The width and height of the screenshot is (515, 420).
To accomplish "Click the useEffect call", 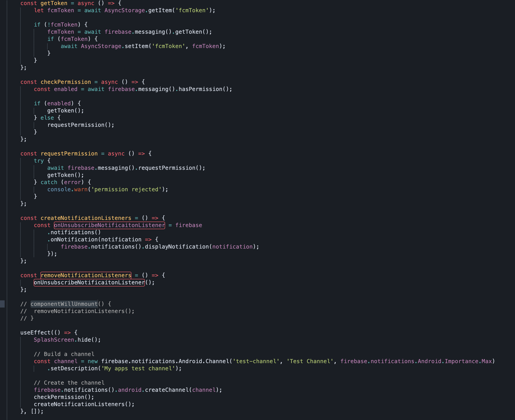I will pos(36,333).
